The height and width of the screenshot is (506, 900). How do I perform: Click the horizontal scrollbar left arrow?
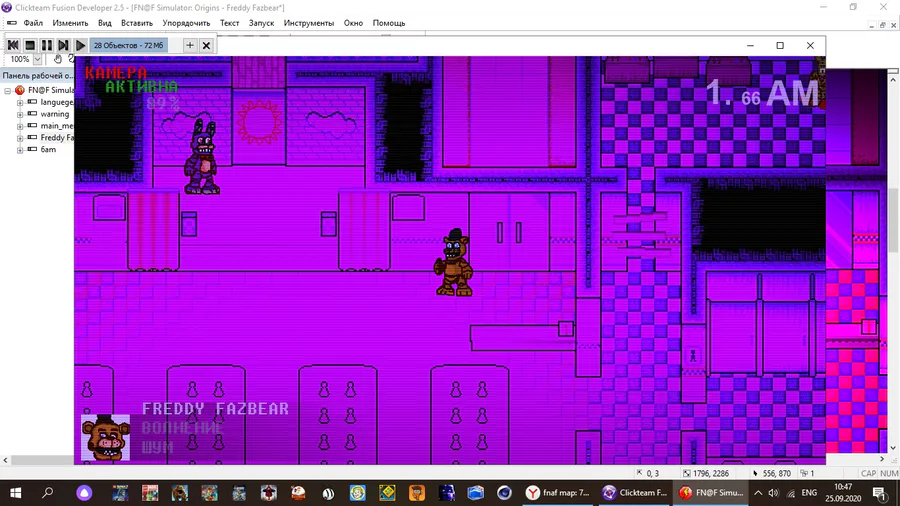[x=5, y=460]
